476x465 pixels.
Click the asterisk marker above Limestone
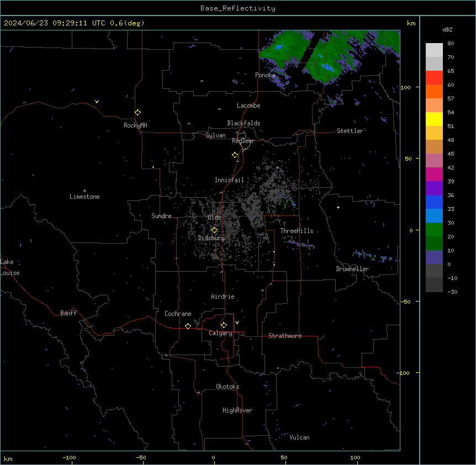tap(84, 191)
